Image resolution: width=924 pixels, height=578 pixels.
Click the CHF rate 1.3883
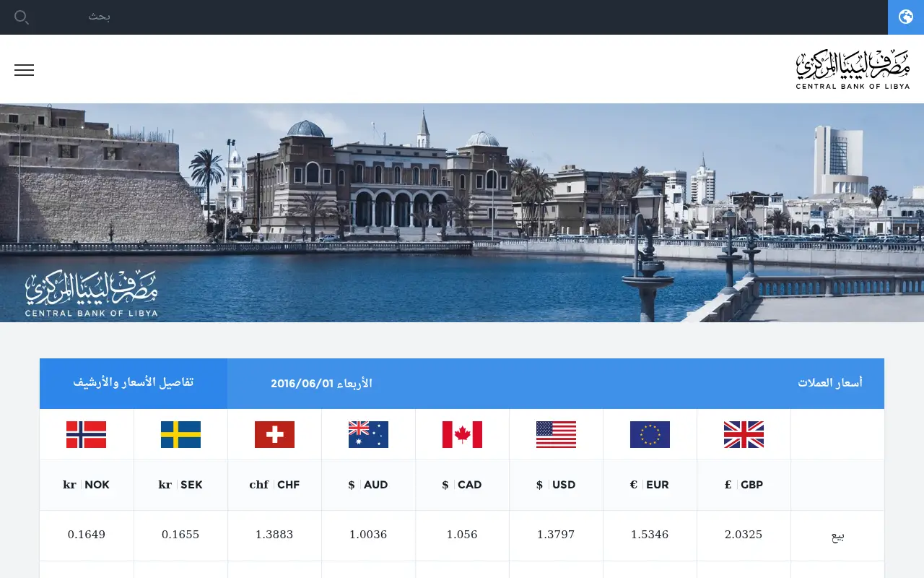(x=274, y=535)
